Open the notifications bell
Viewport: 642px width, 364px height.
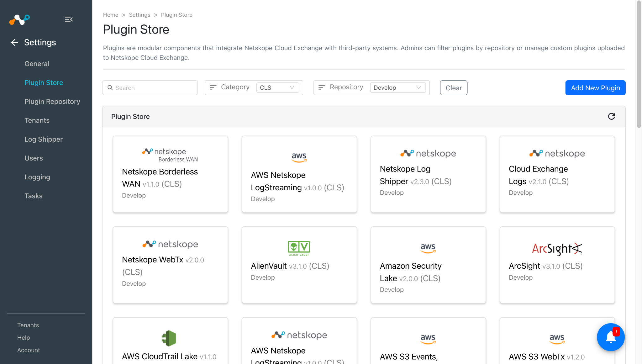click(x=611, y=337)
